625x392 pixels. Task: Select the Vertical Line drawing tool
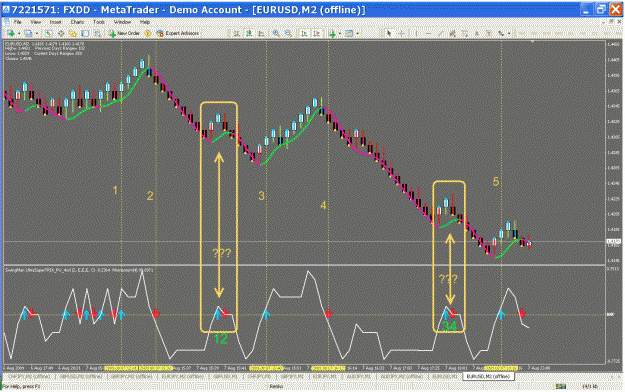[416, 33]
